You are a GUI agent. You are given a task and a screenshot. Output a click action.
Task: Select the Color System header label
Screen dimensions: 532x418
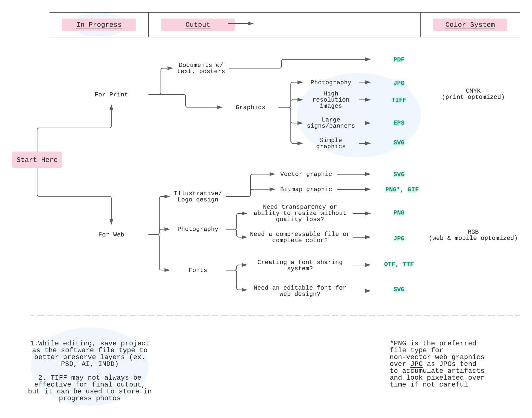pyautogui.click(x=470, y=25)
